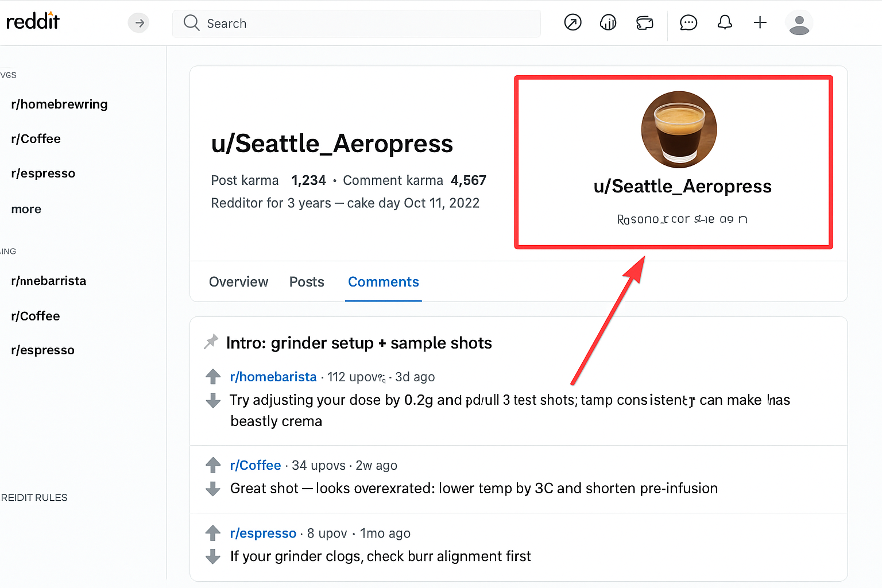Click the pin icon on Intro post
The height and width of the screenshot is (588, 882).
pyautogui.click(x=211, y=342)
